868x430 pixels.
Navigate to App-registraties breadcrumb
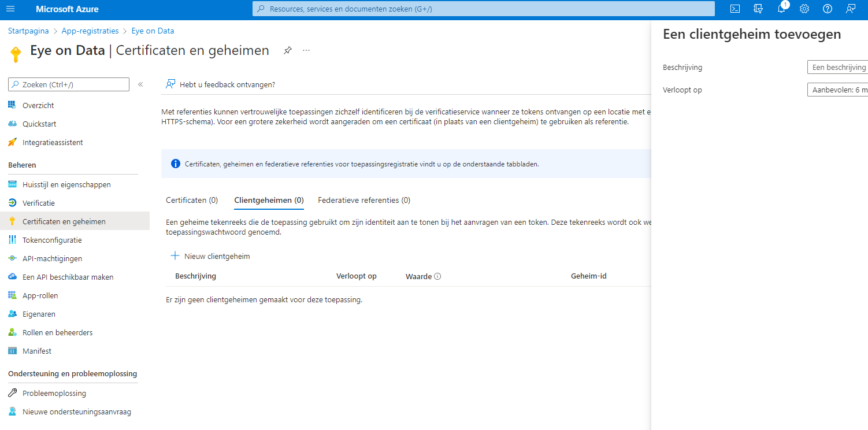tap(90, 31)
